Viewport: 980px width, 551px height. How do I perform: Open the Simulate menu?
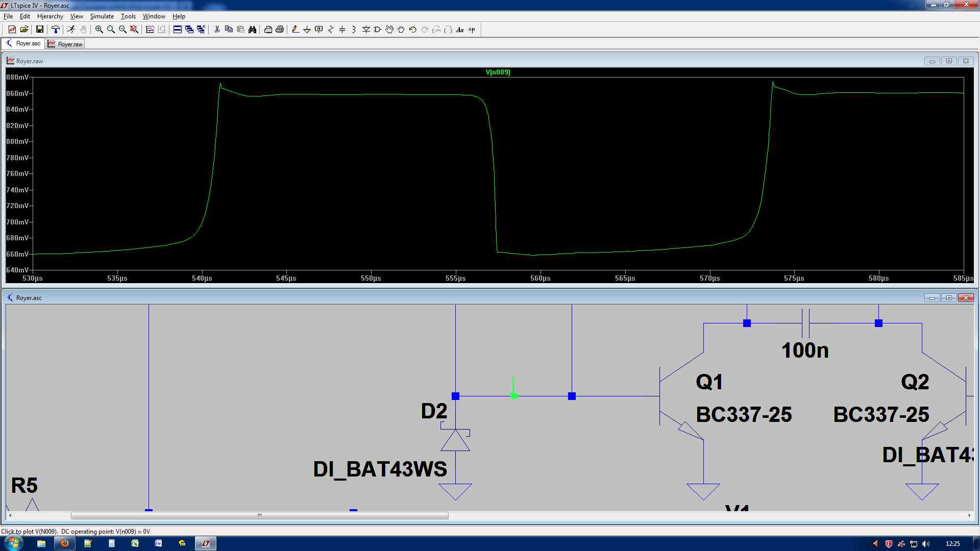[x=102, y=16]
